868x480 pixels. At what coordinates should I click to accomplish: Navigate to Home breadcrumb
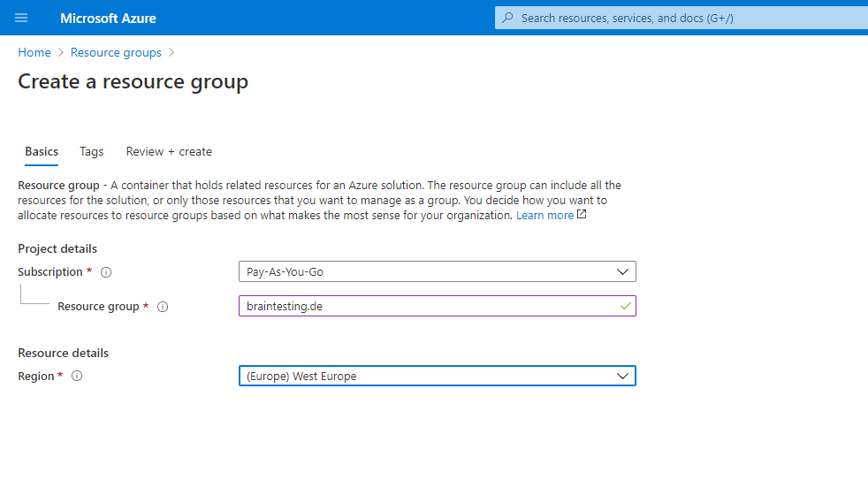point(34,52)
